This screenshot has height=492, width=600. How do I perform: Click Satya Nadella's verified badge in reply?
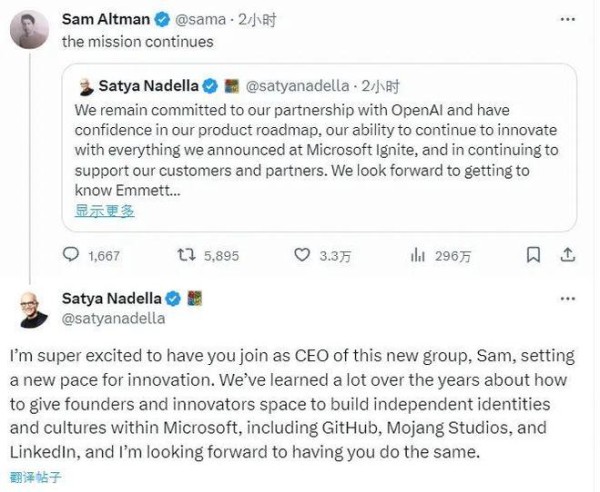point(172,298)
